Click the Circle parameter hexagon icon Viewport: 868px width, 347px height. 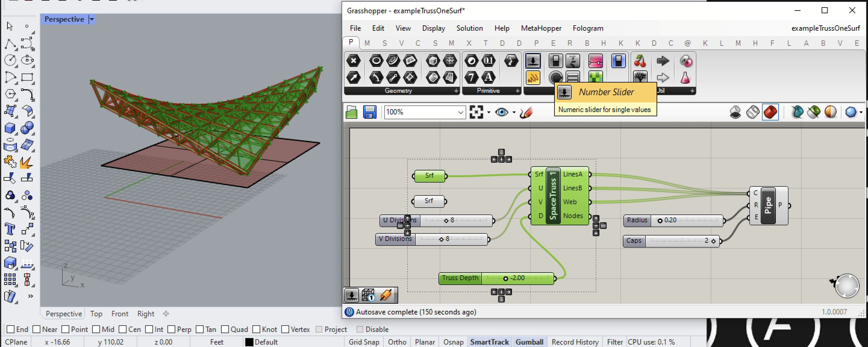376,61
